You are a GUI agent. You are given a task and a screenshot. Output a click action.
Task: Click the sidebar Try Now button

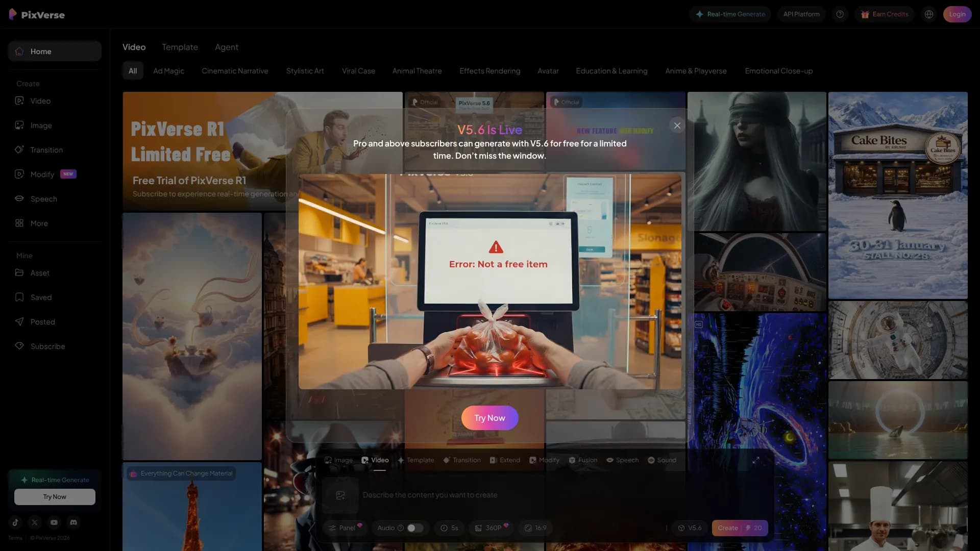[x=55, y=497]
